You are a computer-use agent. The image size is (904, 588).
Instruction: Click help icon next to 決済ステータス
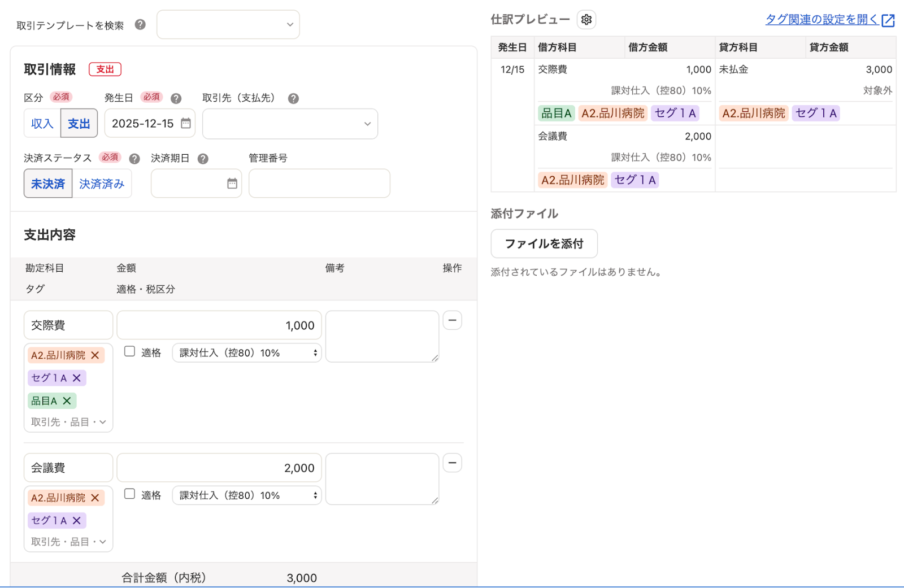pyautogui.click(x=134, y=159)
